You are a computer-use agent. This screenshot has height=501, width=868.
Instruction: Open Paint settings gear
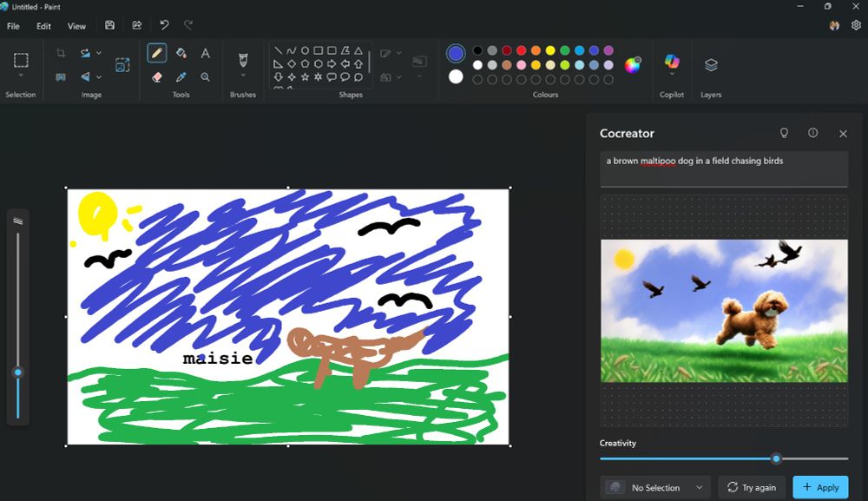(x=856, y=25)
